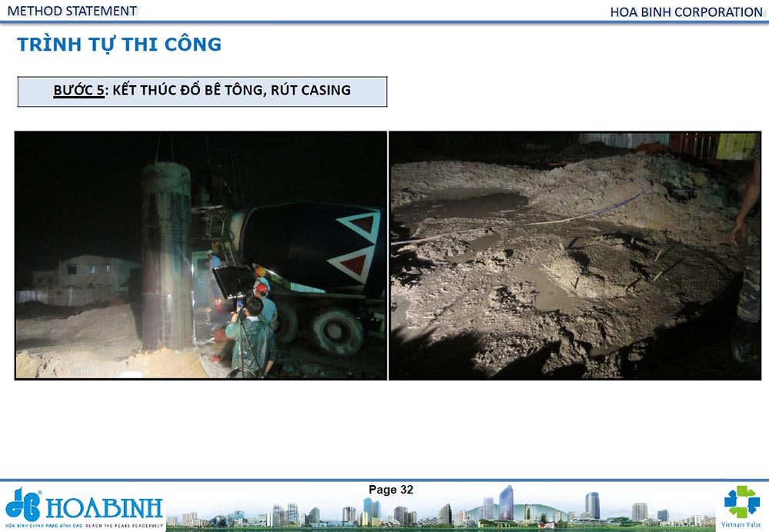Click 'KẾT THÚC ĐỔ BÊ TÔNG, RÚT CASING' text
Viewport: 769px width, 532px height.
pyautogui.click(x=231, y=91)
